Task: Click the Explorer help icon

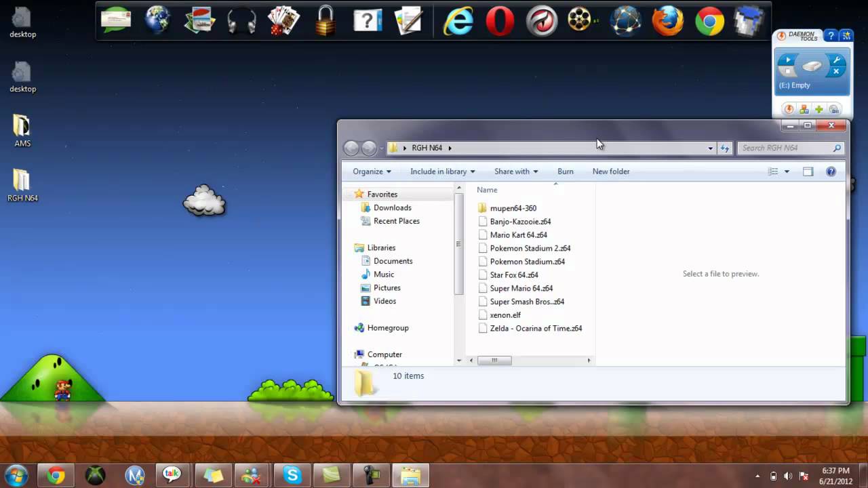Action: pos(831,171)
